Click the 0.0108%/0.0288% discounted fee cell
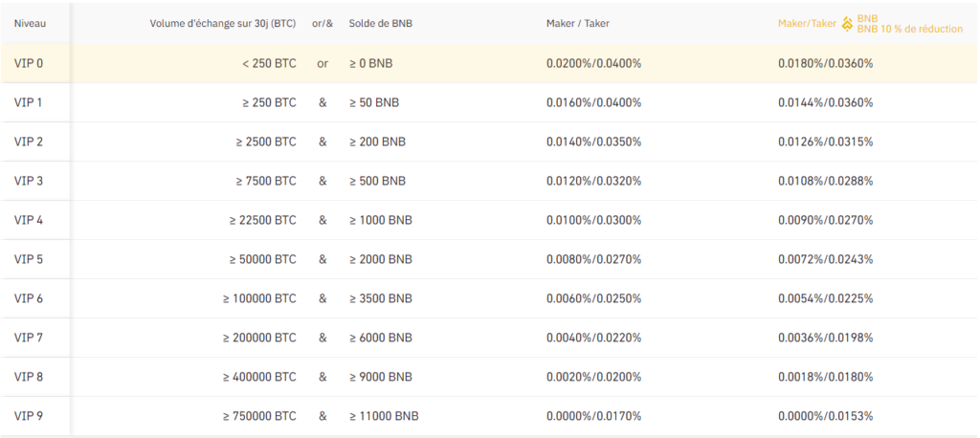The height and width of the screenshot is (438, 980). pos(826,181)
